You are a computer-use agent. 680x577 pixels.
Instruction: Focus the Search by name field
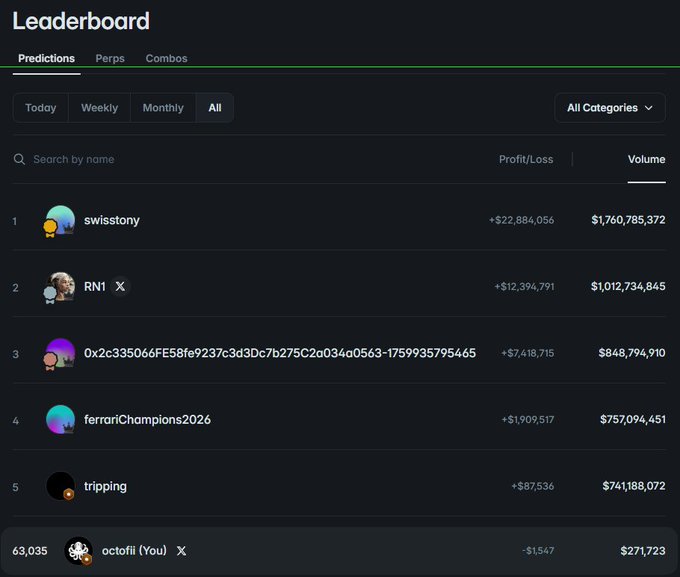tap(74, 159)
